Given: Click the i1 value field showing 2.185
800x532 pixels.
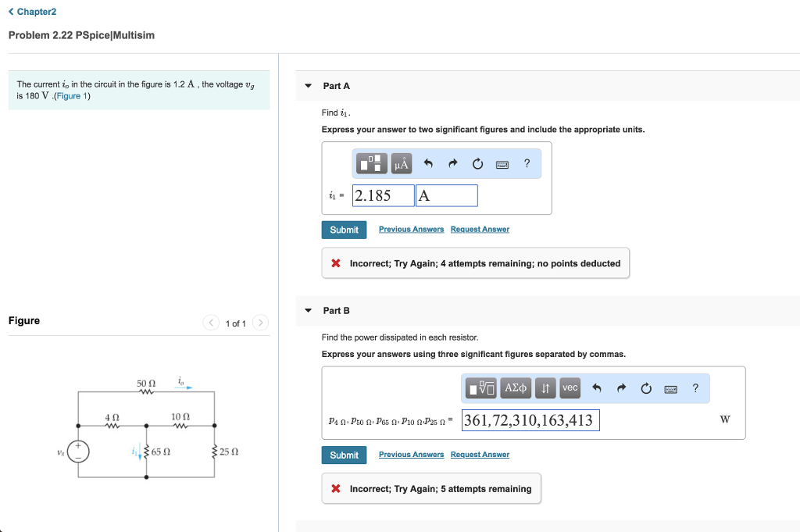Looking at the screenshot, I should pos(384,195).
